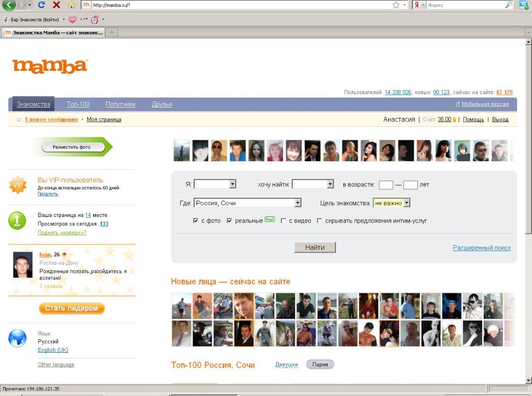Click 'Поднять «наверх»?' link

point(62,232)
